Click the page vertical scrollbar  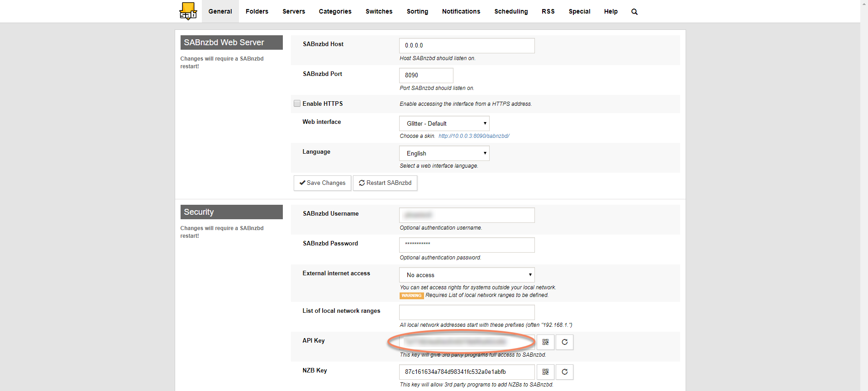pos(864,195)
